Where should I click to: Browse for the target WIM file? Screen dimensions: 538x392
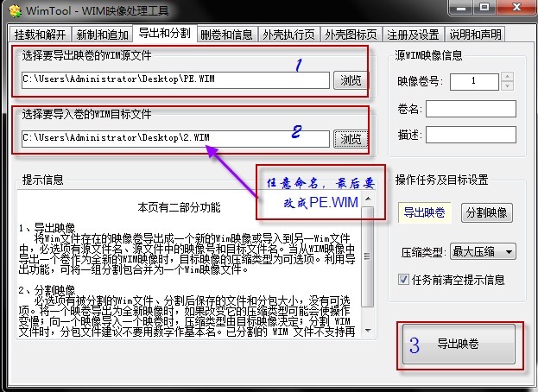(351, 139)
